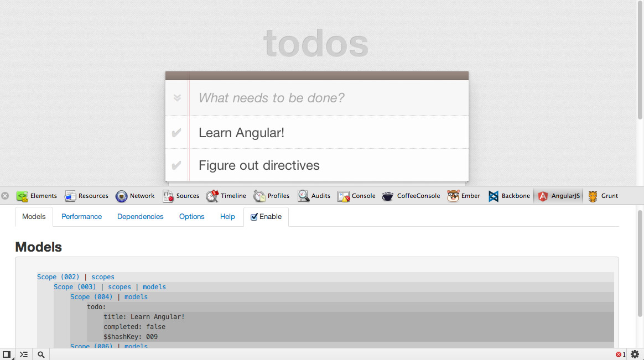Open the Elements panel icon
Image resolution: width=644 pixels, height=360 pixels.
pos(22,196)
